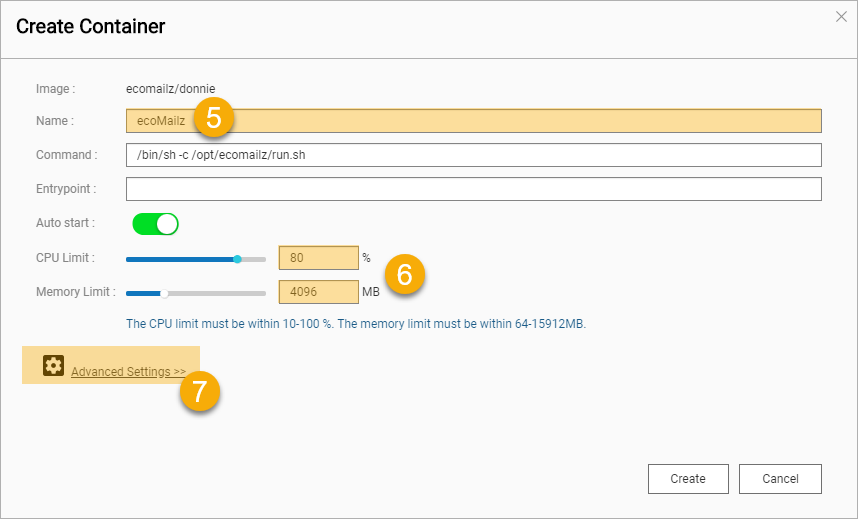Click the Advanced Settings gear icon

[54, 365]
